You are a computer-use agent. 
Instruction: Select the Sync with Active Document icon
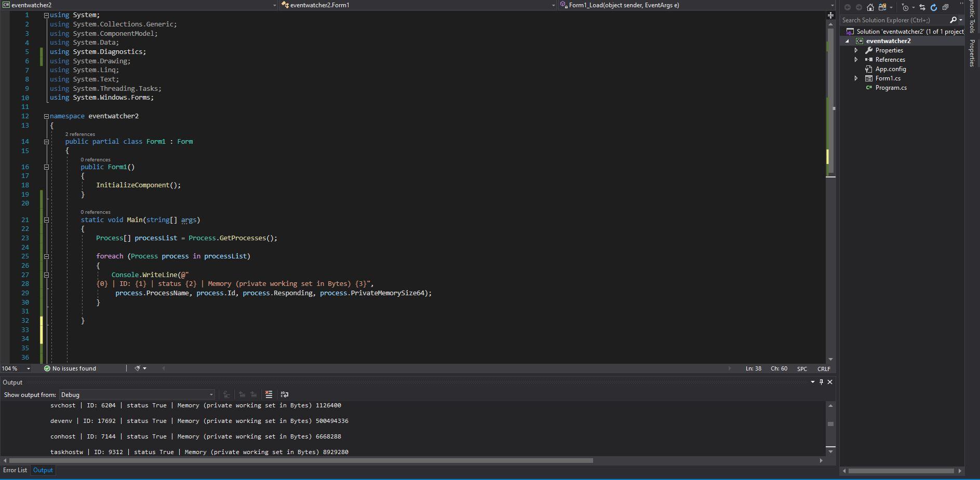click(923, 7)
